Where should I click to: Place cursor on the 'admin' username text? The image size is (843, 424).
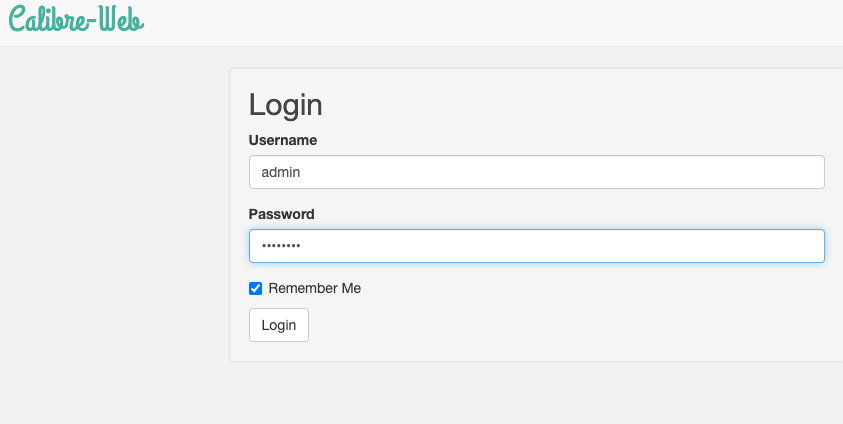pos(281,172)
